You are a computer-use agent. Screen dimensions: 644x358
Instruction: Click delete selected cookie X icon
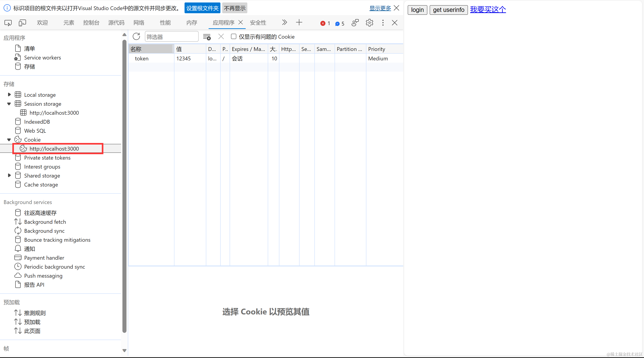click(x=221, y=37)
